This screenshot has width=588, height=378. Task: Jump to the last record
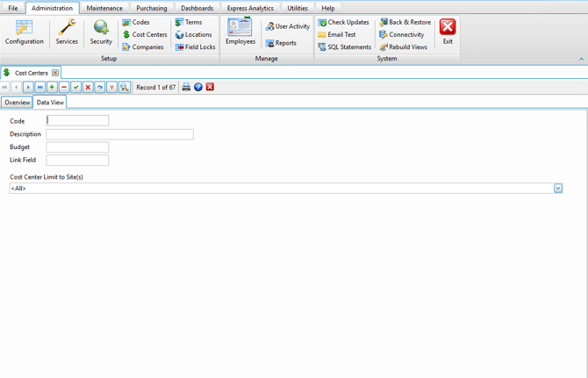click(40, 88)
